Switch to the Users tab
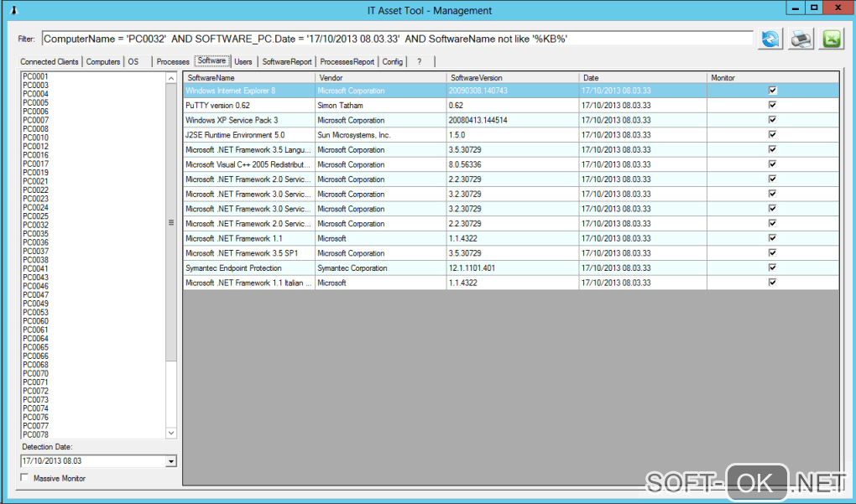The image size is (856, 504). pyautogui.click(x=243, y=61)
